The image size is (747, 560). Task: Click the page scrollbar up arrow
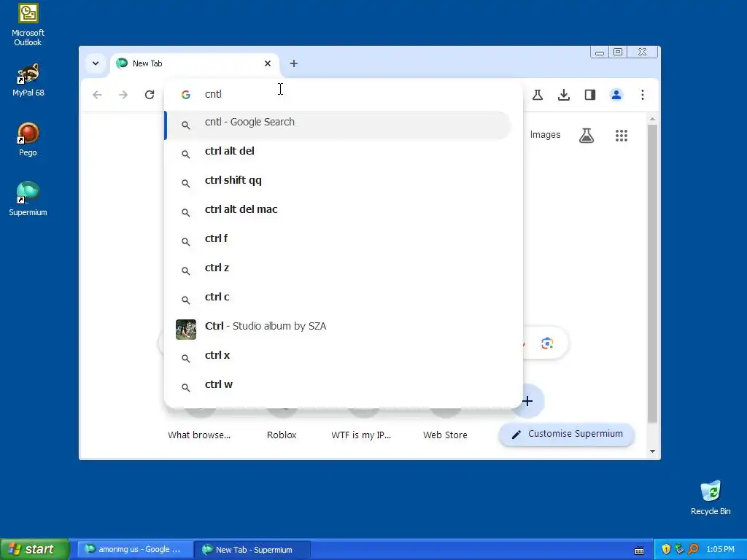point(652,119)
